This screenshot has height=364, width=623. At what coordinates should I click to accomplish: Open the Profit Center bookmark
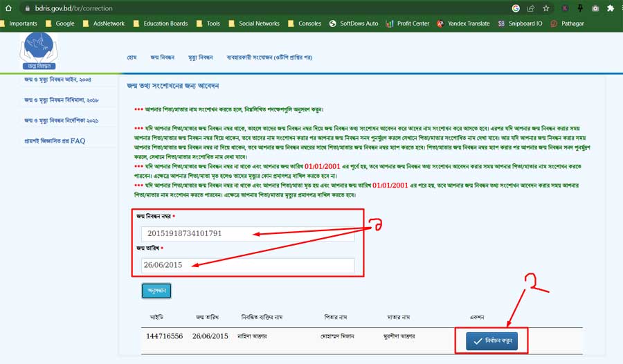click(407, 24)
